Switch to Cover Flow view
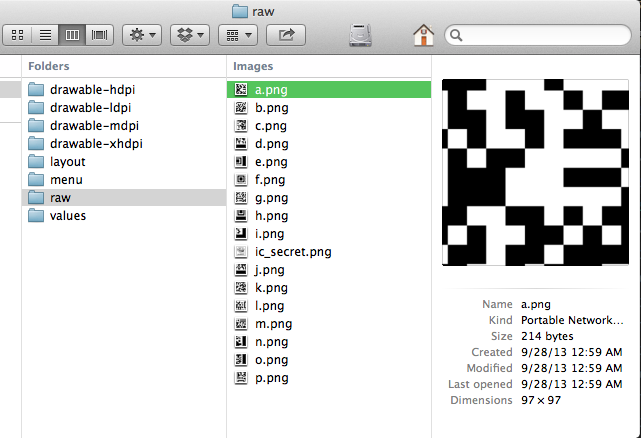The image size is (641, 438). (x=100, y=35)
